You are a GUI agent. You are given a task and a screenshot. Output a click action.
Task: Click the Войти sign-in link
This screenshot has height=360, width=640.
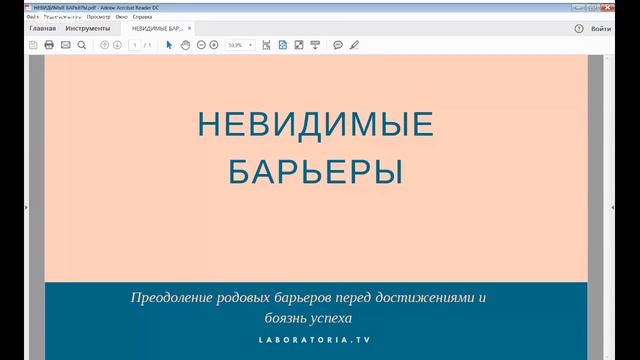[601, 29]
